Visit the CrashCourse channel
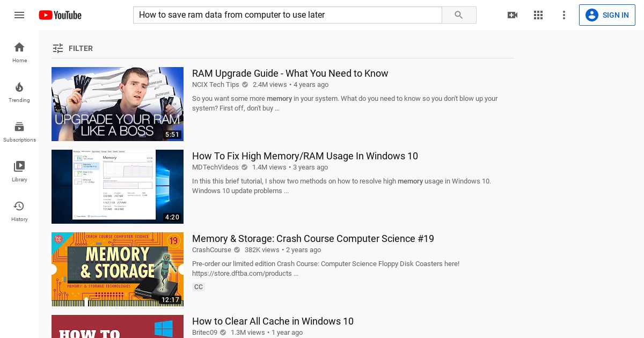This screenshot has width=644, height=338. [211, 250]
